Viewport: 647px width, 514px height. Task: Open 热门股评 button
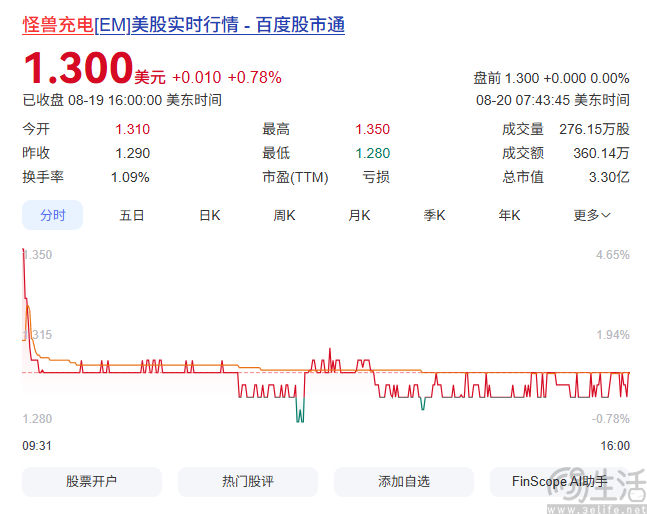coord(248,481)
